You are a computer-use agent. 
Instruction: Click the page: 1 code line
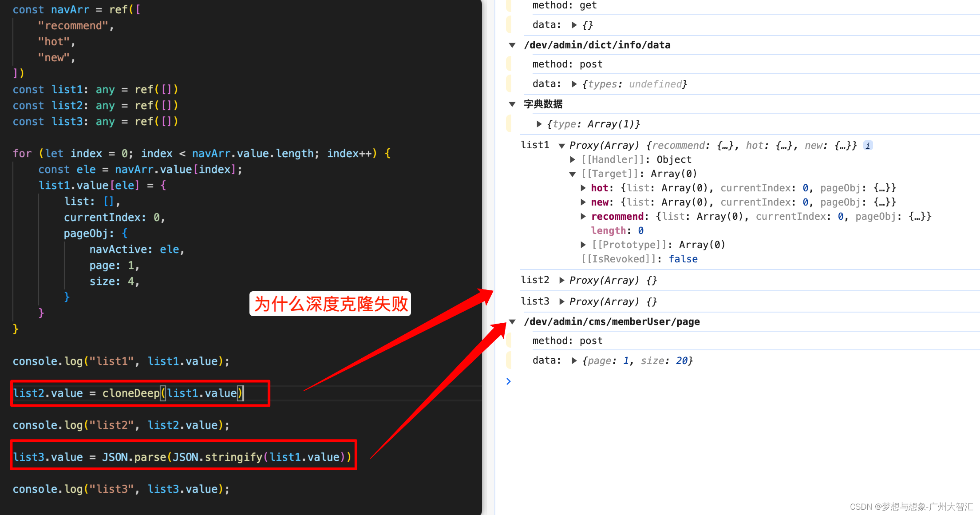coord(115,265)
